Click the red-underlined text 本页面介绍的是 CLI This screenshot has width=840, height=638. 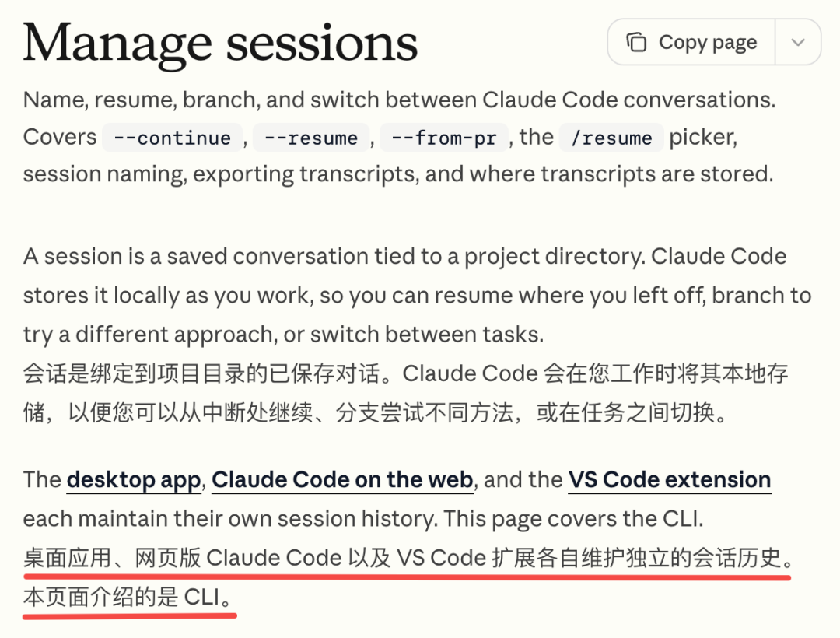(x=128, y=598)
